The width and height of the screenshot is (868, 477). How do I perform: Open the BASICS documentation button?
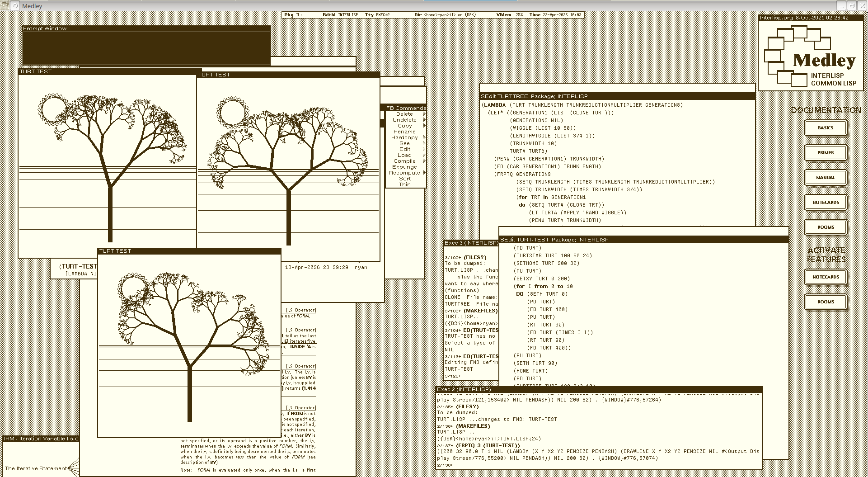(826, 128)
